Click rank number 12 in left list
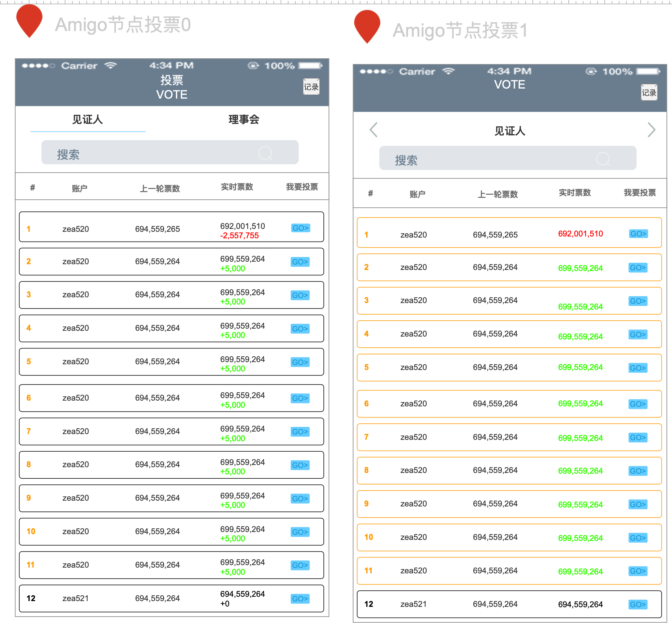This screenshot has height=627, width=672. [x=31, y=598]
